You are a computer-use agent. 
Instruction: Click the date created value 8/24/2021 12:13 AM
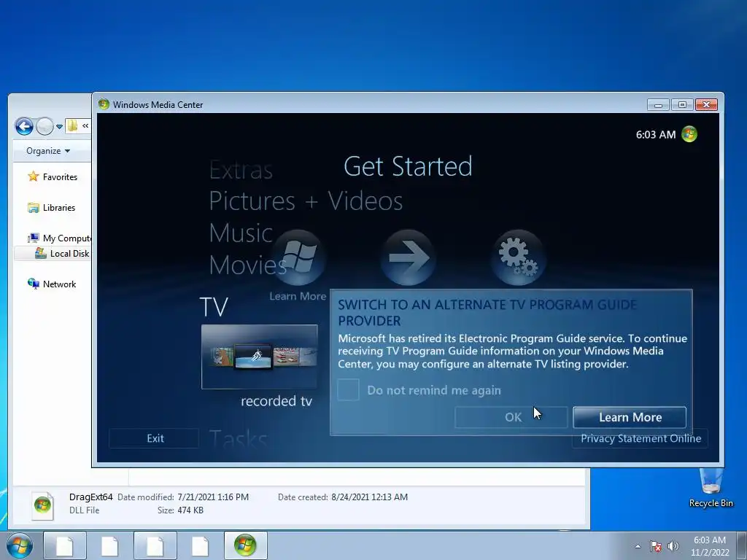370,497
